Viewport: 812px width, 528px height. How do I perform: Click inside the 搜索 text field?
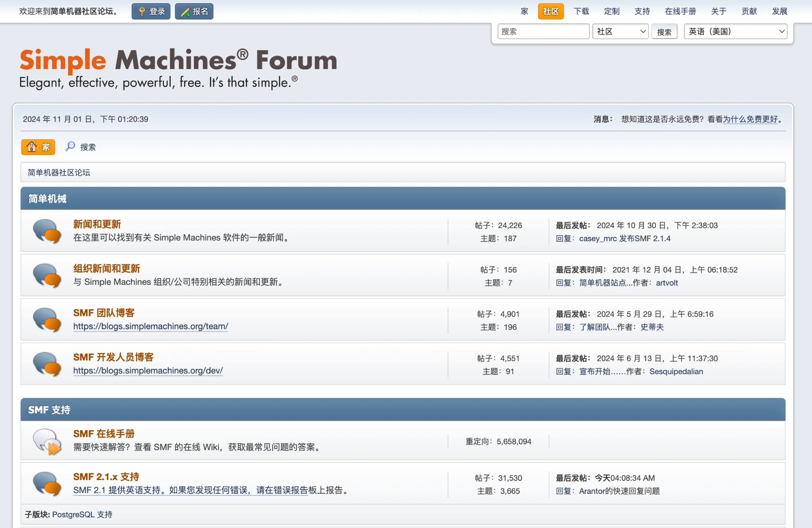(543, 31)
